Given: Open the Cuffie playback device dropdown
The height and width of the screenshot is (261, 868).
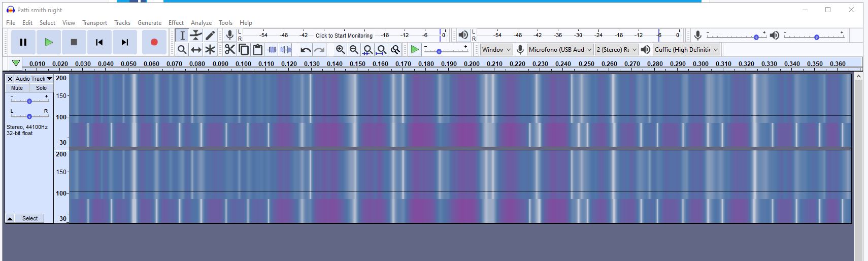Looking at the screenshot, I should [686, 50].
